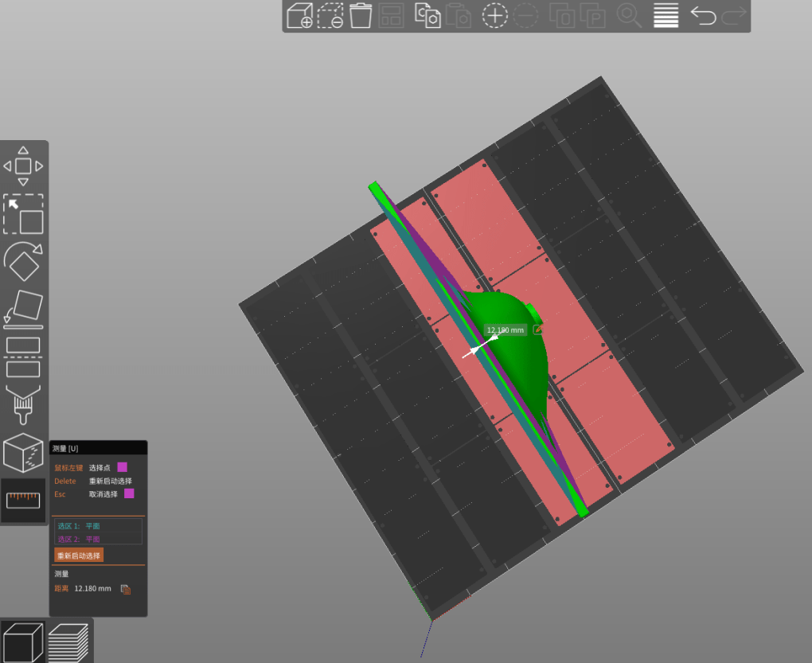Click the Delete selected trash icon
This screenshot has height=663, width=812.
361,16
